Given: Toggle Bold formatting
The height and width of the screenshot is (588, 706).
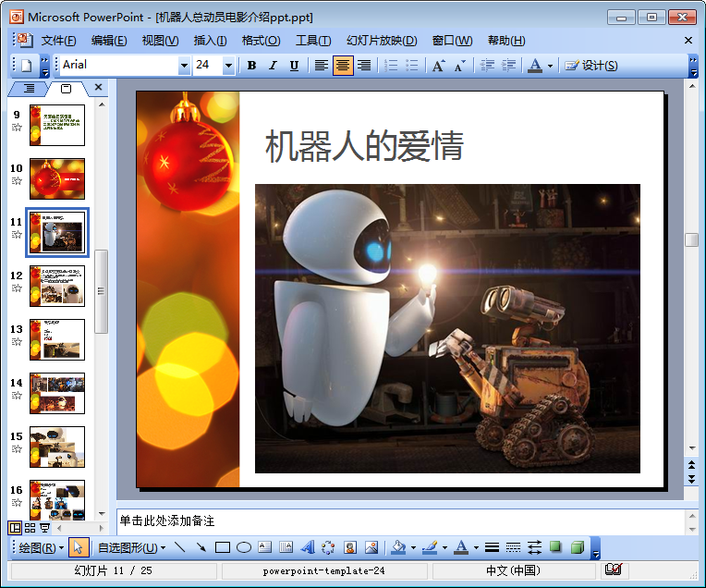Looking at the screenshot, I should 251,66.
